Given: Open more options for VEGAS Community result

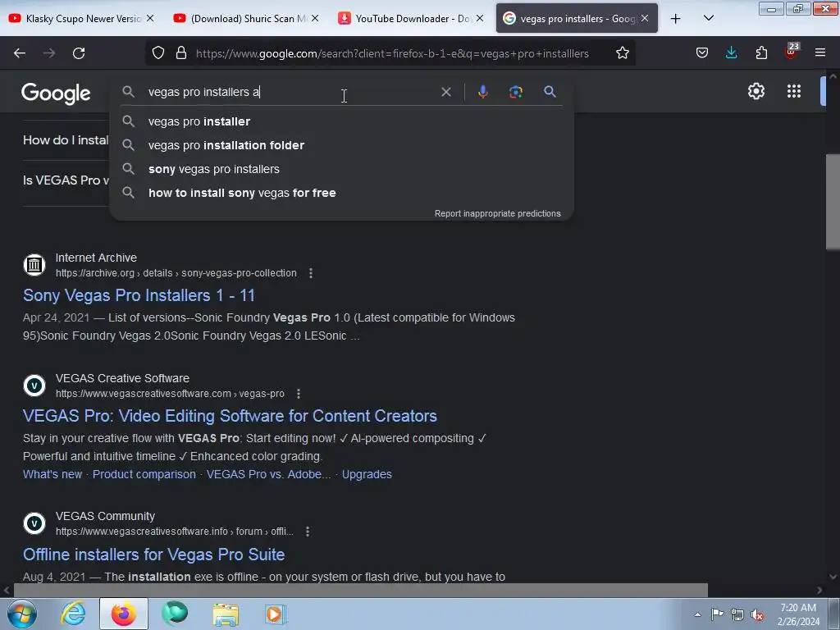Looking at the screenshot, I should [x=308, y=532].
